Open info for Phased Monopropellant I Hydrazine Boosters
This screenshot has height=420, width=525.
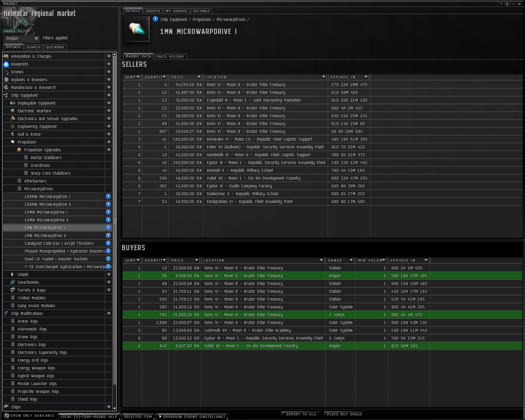[108, 251]
